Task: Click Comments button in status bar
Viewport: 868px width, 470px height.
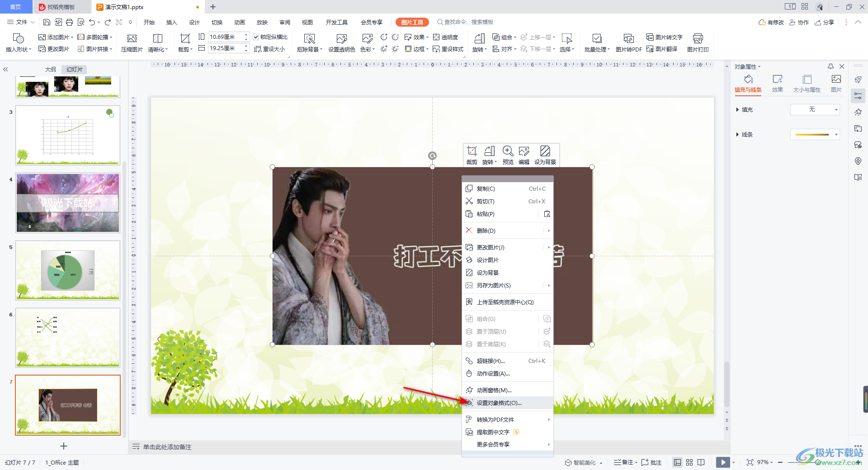Action: tap(651, 462)
